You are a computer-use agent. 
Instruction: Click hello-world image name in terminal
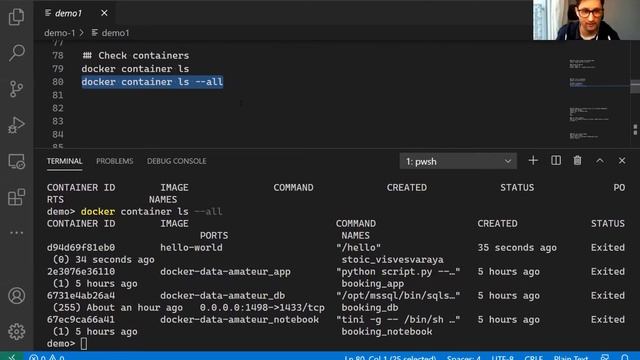pyautogui.click(x=191, y=248)
